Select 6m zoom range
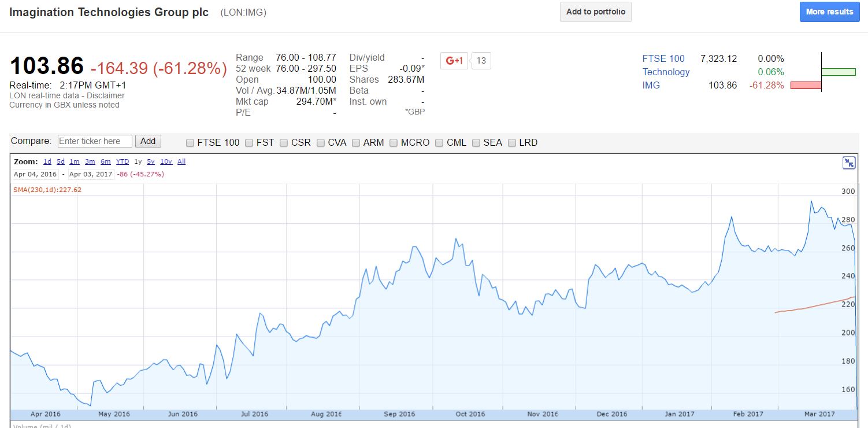 [105, 162]
